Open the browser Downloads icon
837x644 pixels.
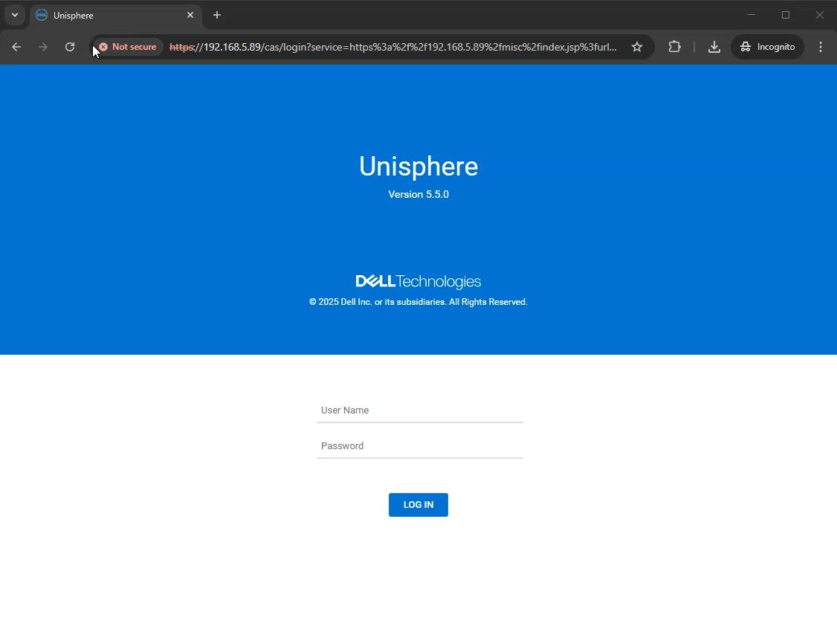tap(714, 47)
